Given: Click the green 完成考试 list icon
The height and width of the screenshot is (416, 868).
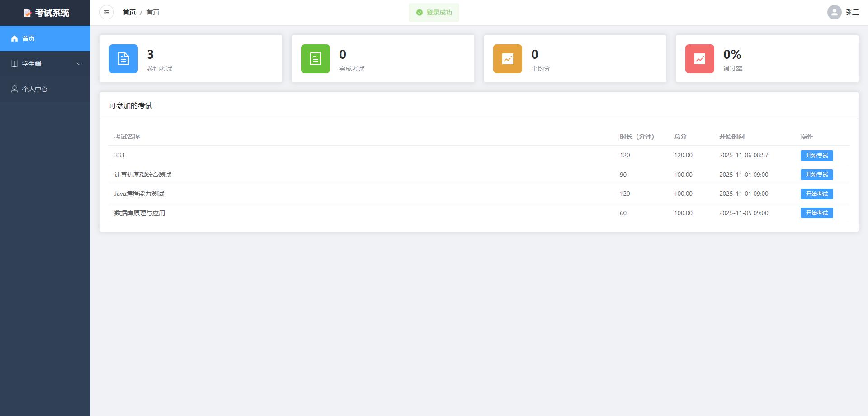Looking at the screenshot, I should 316,59.
